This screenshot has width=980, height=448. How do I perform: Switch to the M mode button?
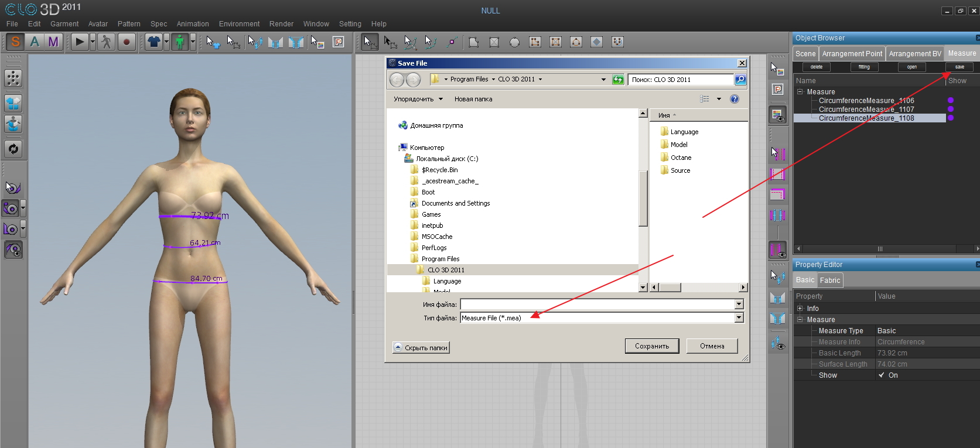pyautogui.click(x=53, y=42)
